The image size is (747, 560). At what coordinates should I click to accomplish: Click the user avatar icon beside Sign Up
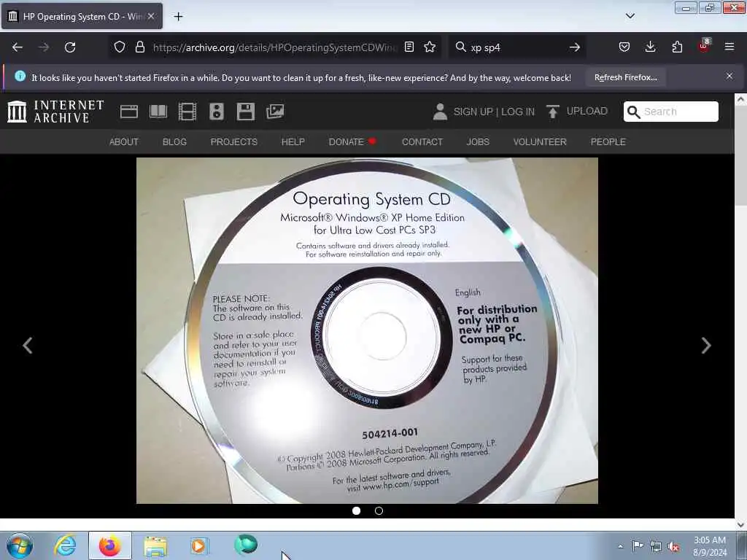(x=440, y=112)
